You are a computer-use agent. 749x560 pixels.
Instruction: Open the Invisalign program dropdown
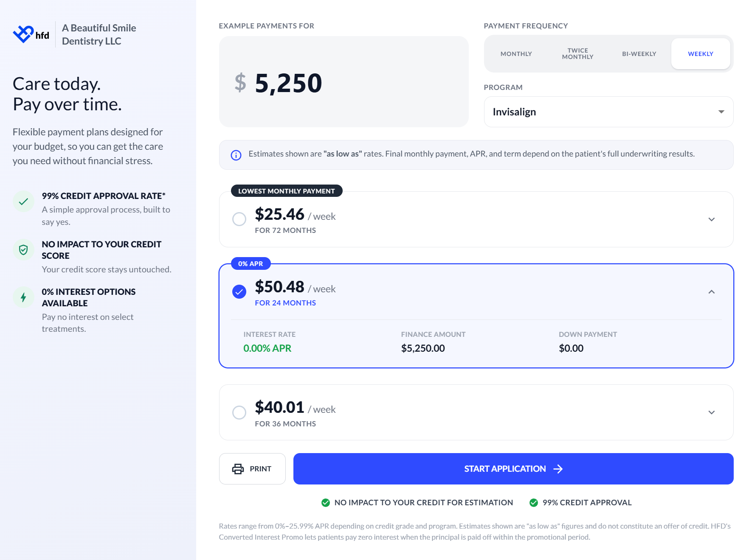pos(608,112)
